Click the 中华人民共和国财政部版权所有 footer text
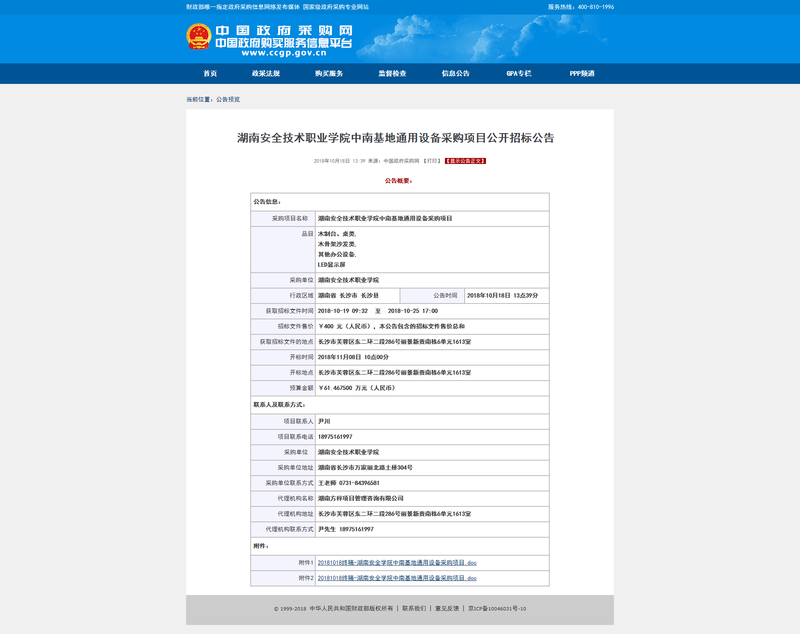Viewport: 800px width, 634px height. click(351, 608)
